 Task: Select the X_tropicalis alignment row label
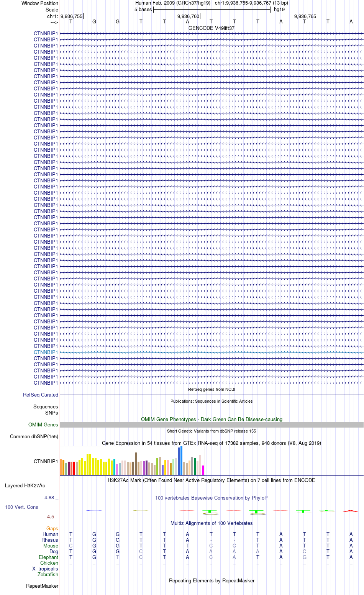45,569
